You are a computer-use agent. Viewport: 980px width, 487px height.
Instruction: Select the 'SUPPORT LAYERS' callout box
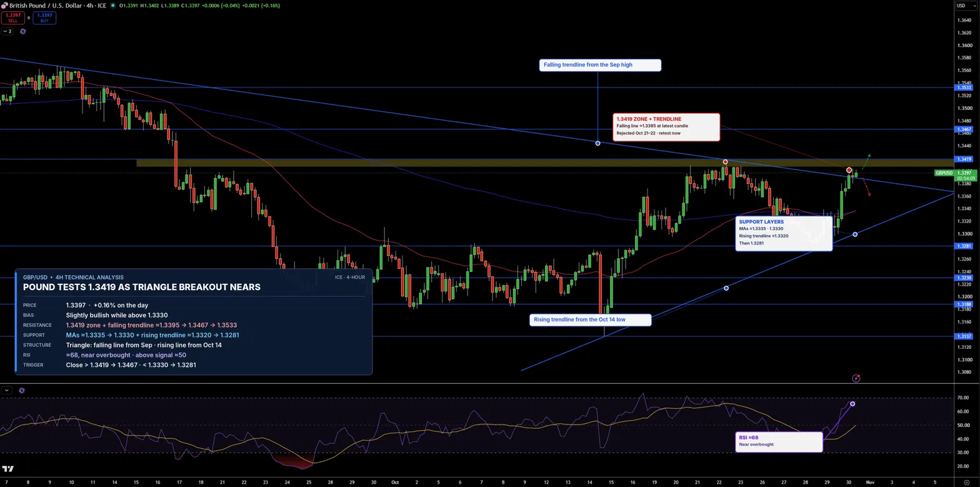(x=784, y=233)
